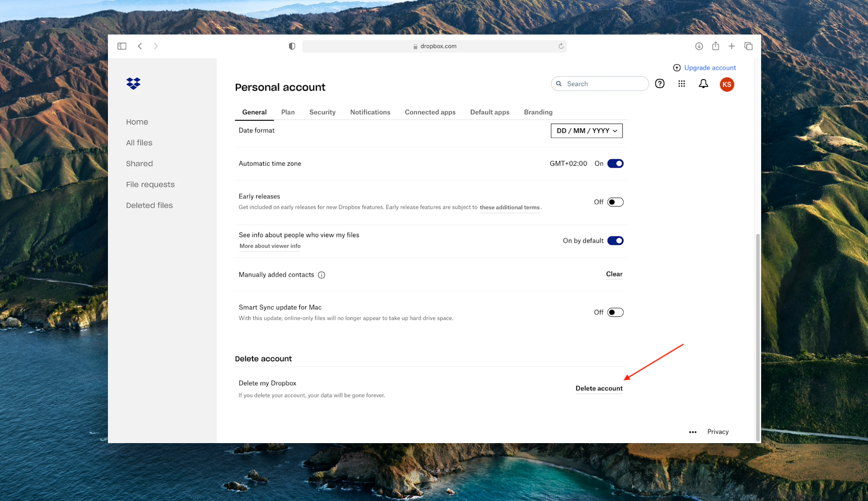The width and height of the screenshot is (868, 501).
Task: Open a new tab with plus icon
Action: [732, 46]
